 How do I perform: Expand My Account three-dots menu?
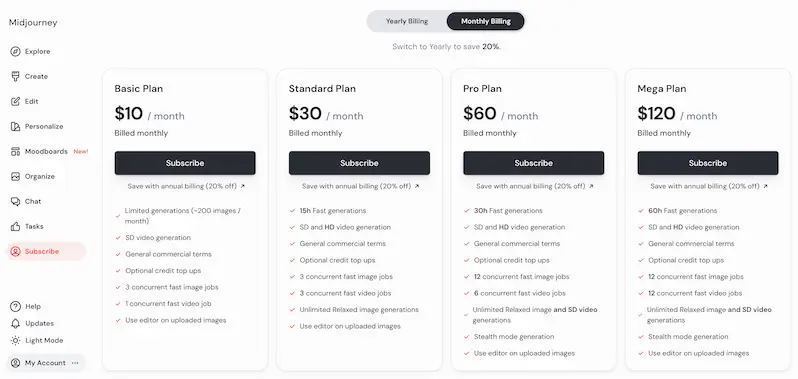coord(75,363)
